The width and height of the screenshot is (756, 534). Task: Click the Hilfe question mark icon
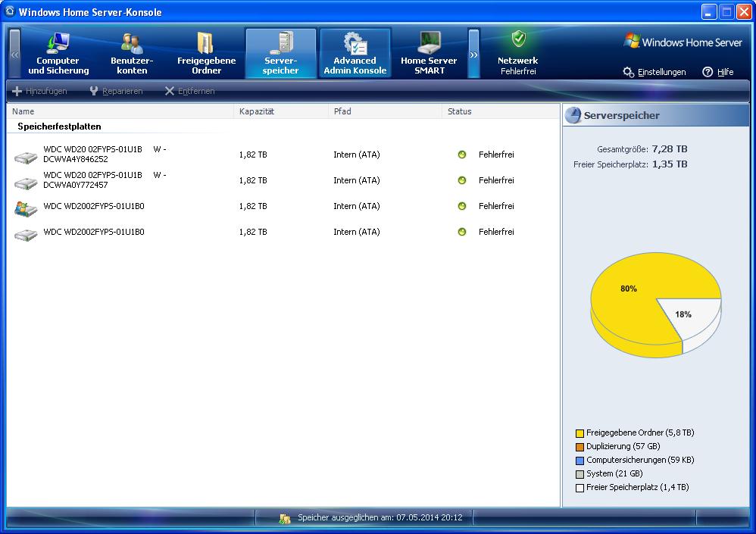pos(708,72)
